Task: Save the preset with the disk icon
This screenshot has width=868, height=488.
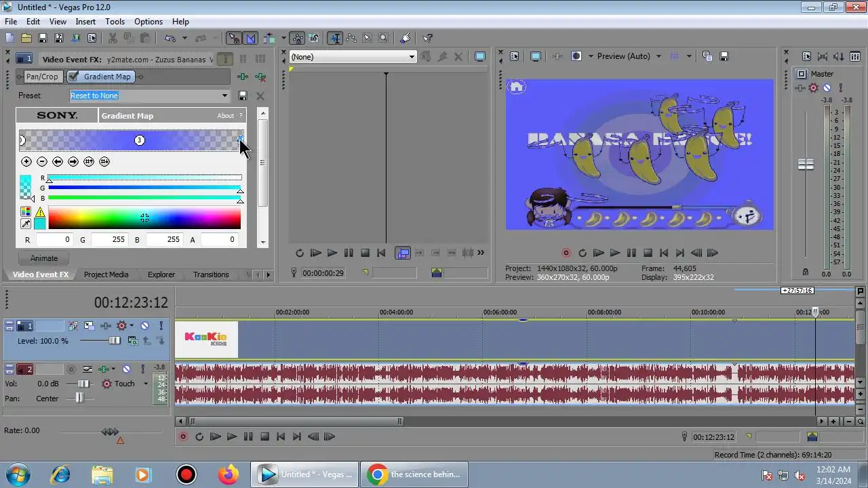Action: tap(243, 96)
